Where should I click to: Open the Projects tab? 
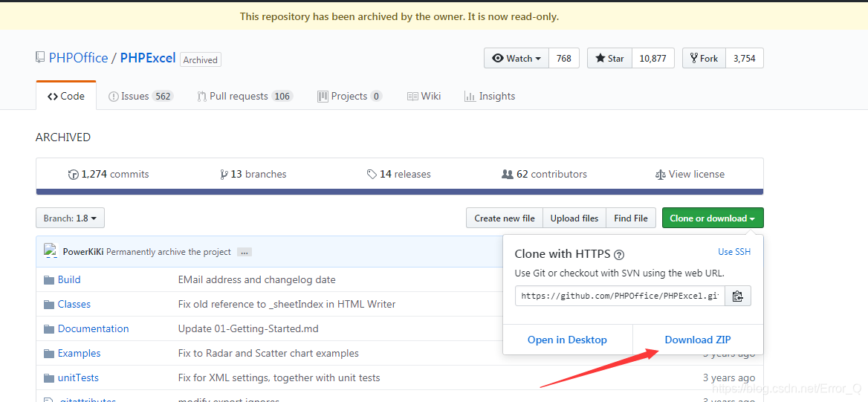click(x=350, y=96)
